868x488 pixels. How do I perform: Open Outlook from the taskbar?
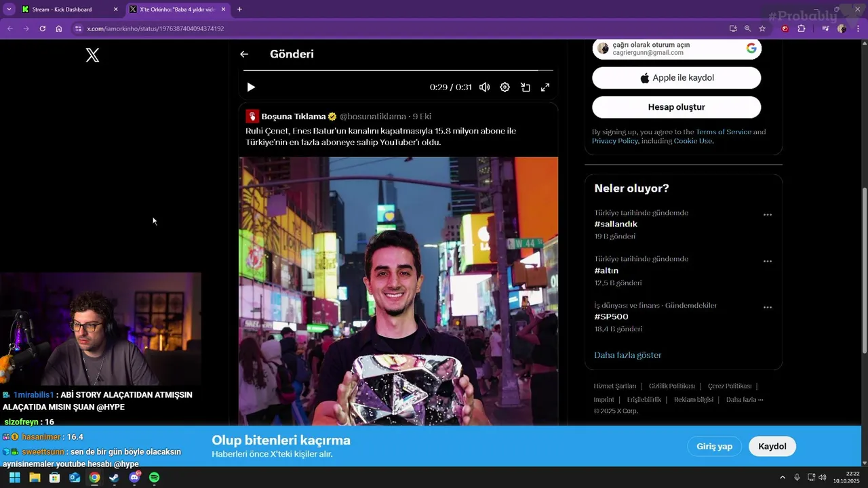point(75,477)
